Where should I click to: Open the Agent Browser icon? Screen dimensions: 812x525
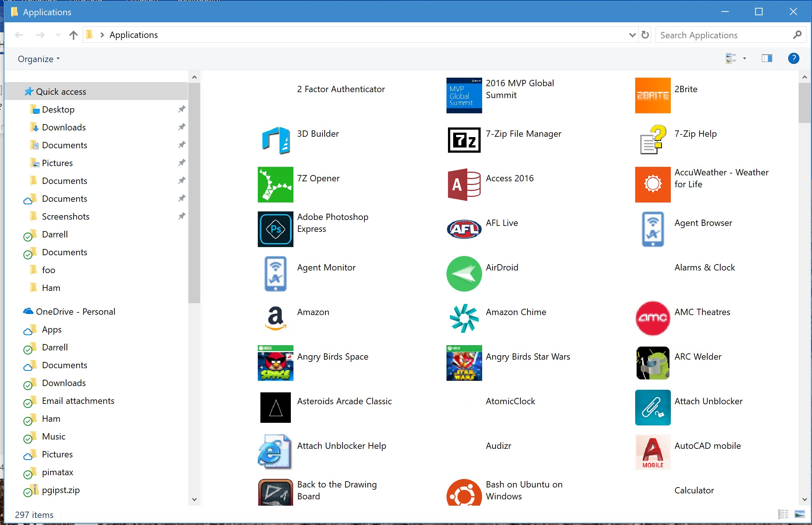pyautogui.click(x=653, y=229)
